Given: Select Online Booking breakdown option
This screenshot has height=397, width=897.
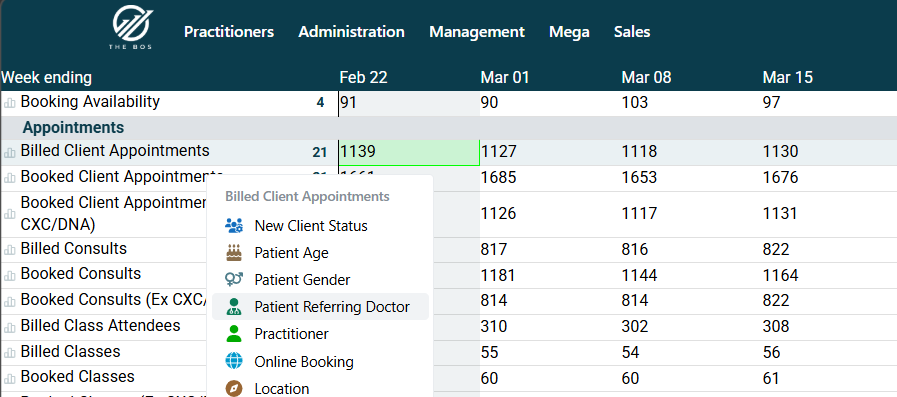Looking at the screenshot, I should [320, 362].
